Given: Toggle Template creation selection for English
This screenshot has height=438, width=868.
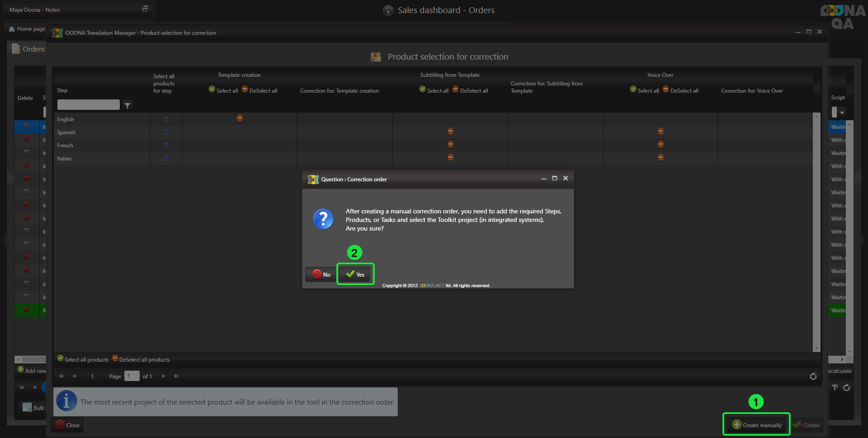Looking at the screenshot, I should (x=240, y=118).
